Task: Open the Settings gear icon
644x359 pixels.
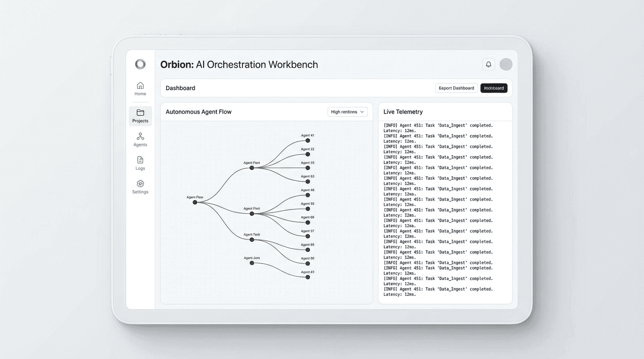Action: click(140, 184)
